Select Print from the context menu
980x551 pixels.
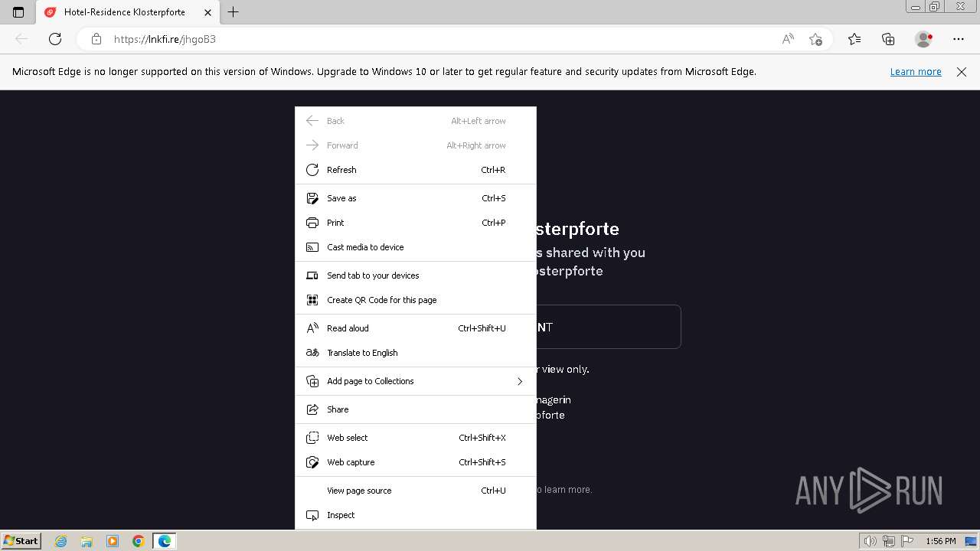tap(416, 223)
